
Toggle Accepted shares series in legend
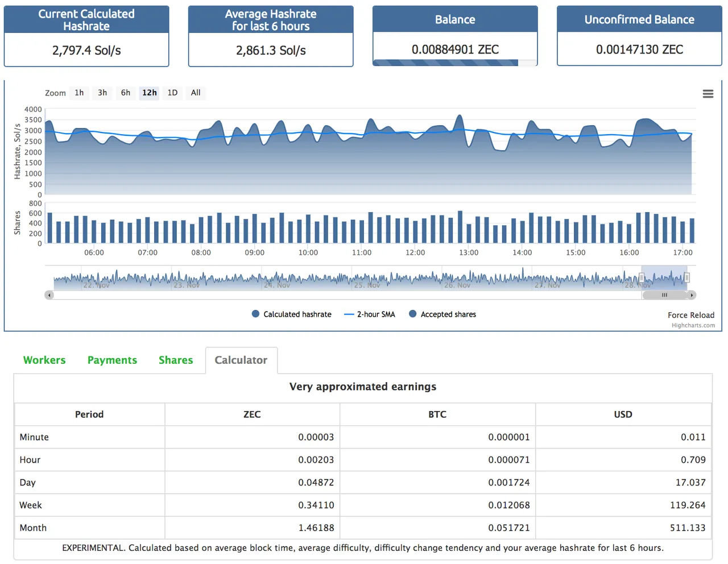click(442, 314)
